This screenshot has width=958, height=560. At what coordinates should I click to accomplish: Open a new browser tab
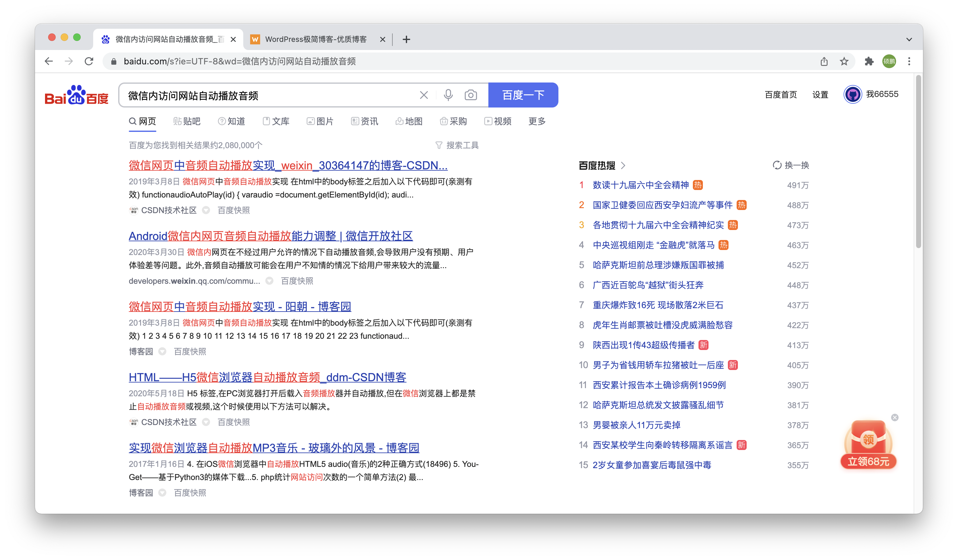tap(406, 39)
